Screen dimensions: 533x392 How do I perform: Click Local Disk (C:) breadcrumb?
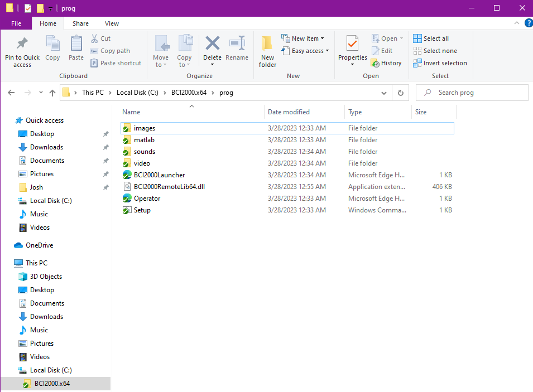(x=137, y=93)
